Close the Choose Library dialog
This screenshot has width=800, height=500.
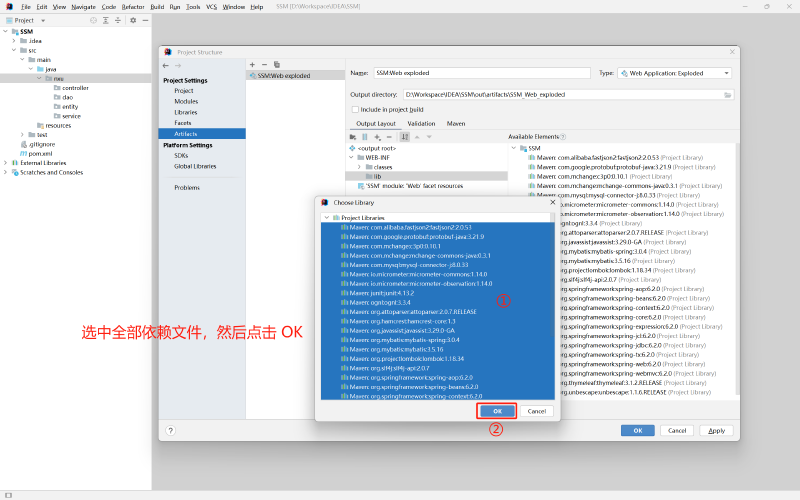553,203
